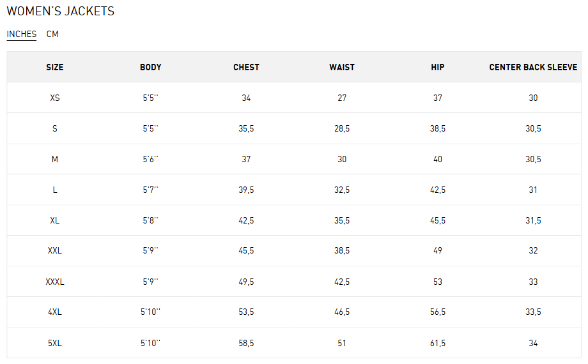Click the CHEST column header

[246, 67]
